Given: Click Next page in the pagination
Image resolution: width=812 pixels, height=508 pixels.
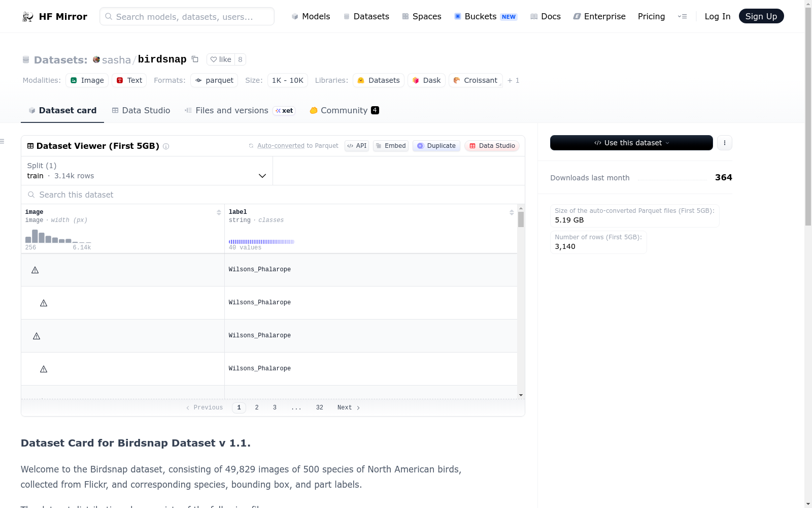Looking at the screenshot, I should [x=349, y=408].
